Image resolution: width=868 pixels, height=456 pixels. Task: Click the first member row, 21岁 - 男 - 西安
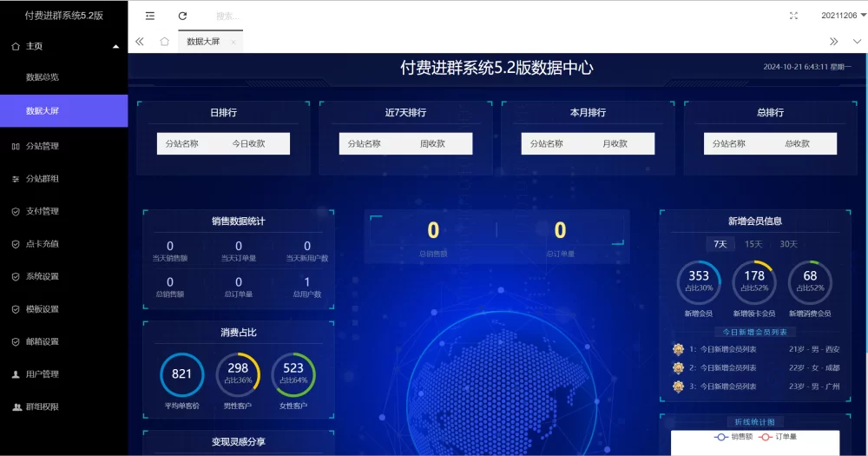pyautogui.click(x=756, y=349)
